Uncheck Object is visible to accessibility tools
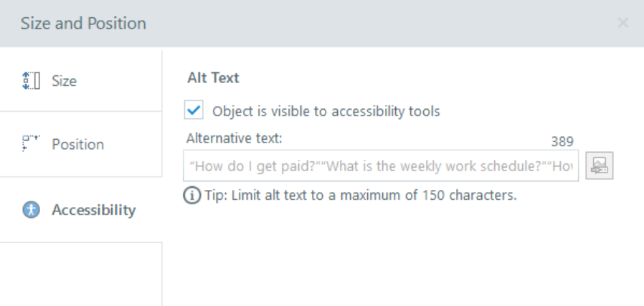Screen dimensions: 644x306 (x=193, y=111)
